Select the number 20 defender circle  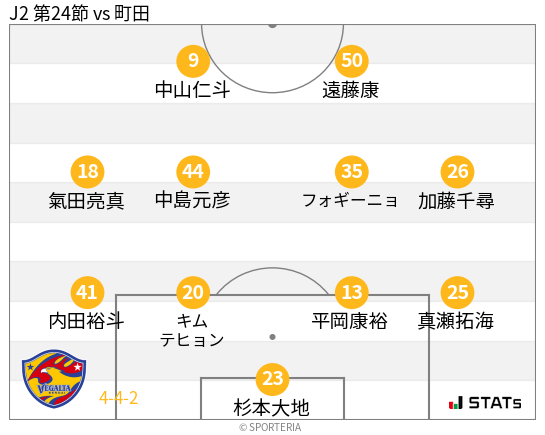pyautogui.click(x=193, y=293)
